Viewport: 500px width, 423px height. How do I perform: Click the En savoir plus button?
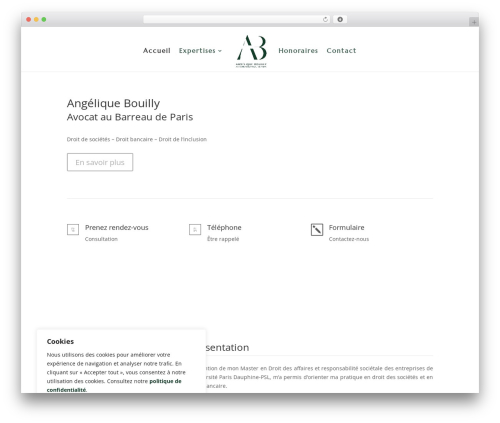pos(100,162)
